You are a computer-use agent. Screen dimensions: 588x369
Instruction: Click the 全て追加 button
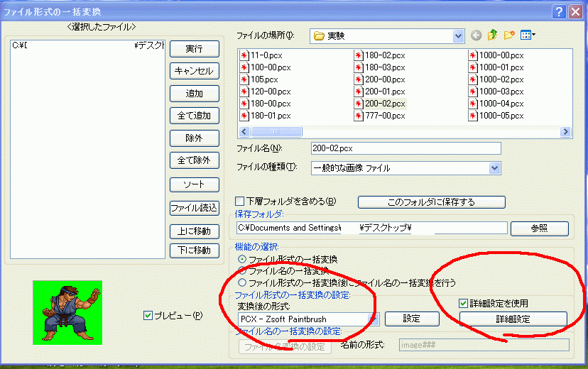(194, 116)
